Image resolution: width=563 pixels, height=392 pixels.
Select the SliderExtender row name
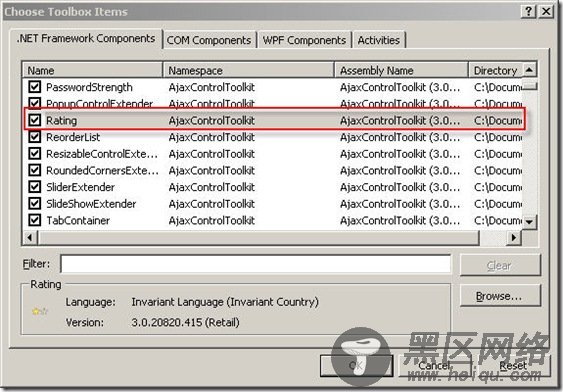80,187
